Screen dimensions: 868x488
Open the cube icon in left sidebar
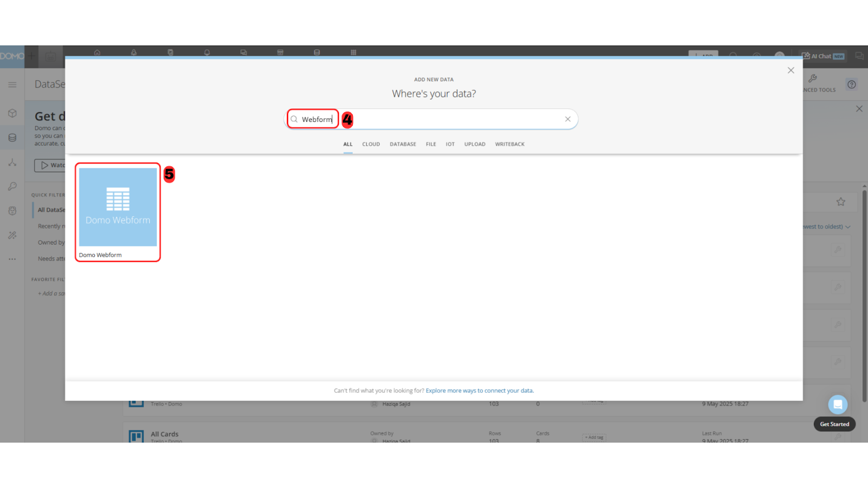12,113
